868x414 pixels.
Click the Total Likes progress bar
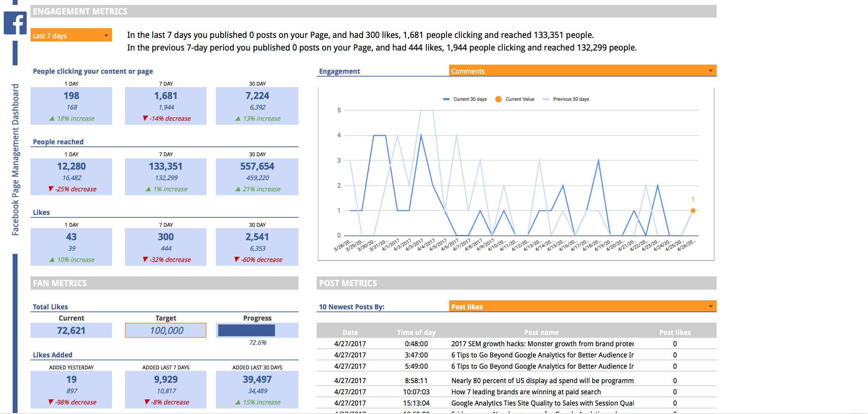[246, 330]
